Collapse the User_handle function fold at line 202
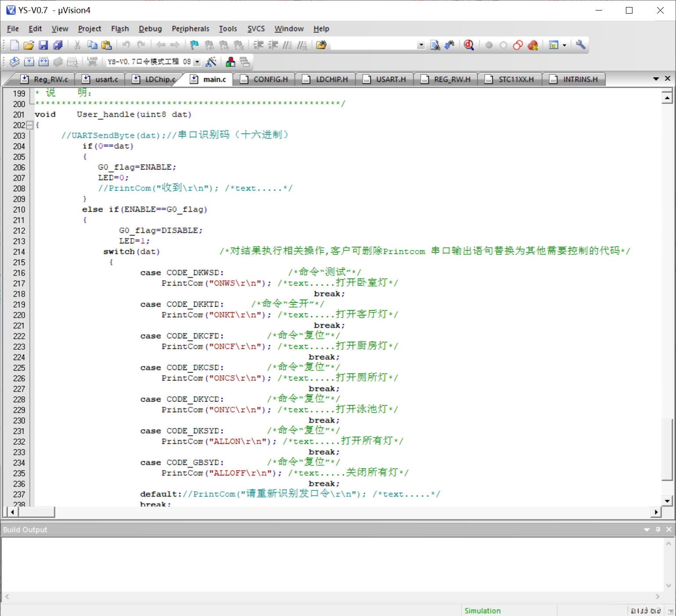Screen dimensions: 676x616 click(30, 125)
